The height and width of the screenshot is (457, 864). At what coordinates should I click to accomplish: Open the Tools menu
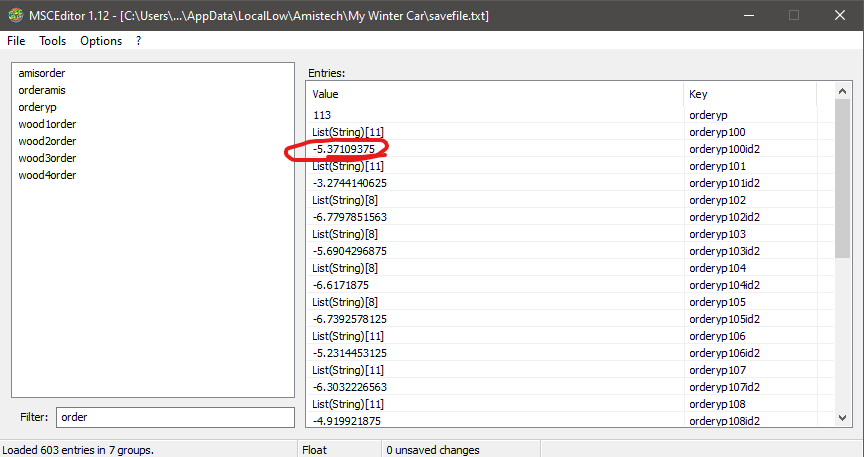(x=52, y=41)
